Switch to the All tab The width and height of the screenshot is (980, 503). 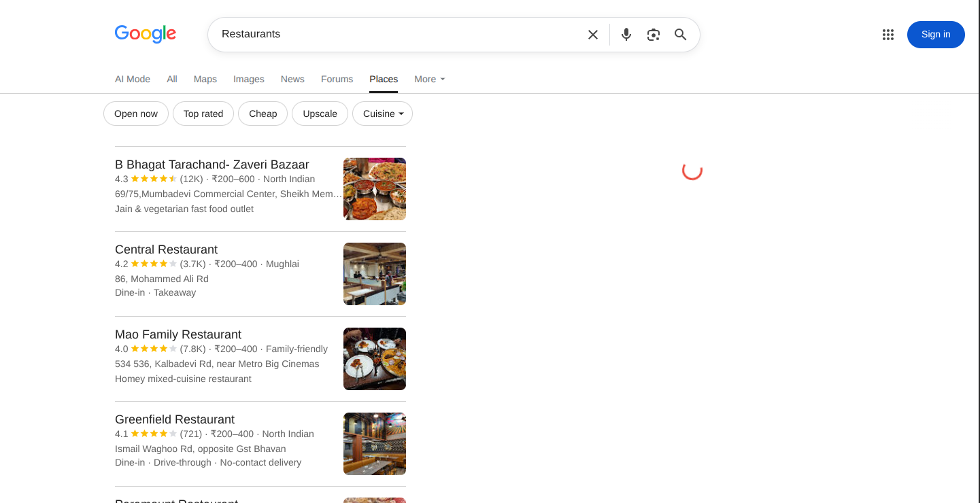(172, 79)
